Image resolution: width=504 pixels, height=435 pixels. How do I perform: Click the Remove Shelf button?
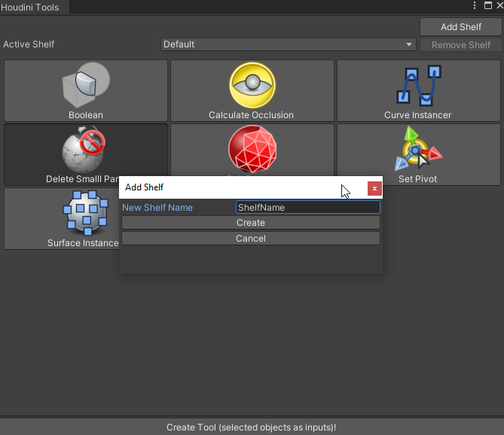point(460,45)
